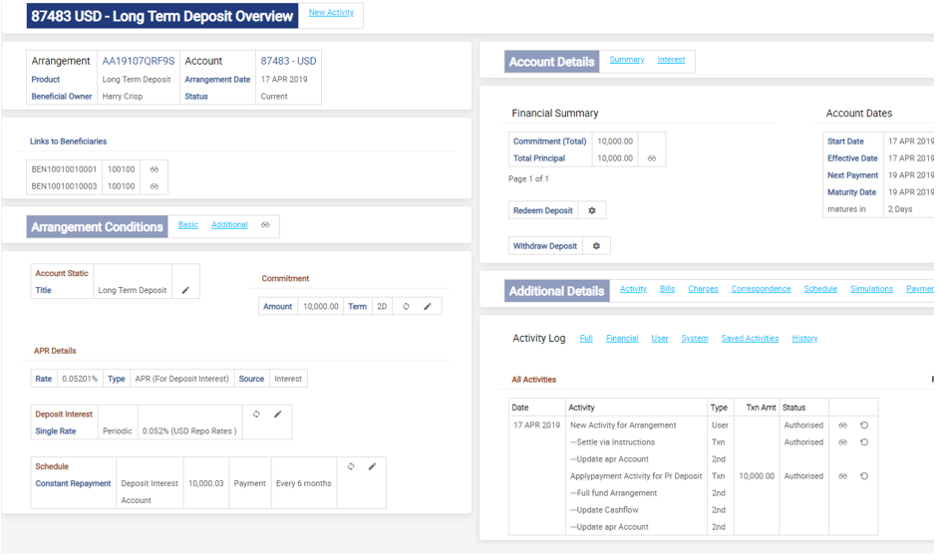Open the Charges tab in Additional Details
The height and width of the screenshot is (560, 941).
(703, 289)
